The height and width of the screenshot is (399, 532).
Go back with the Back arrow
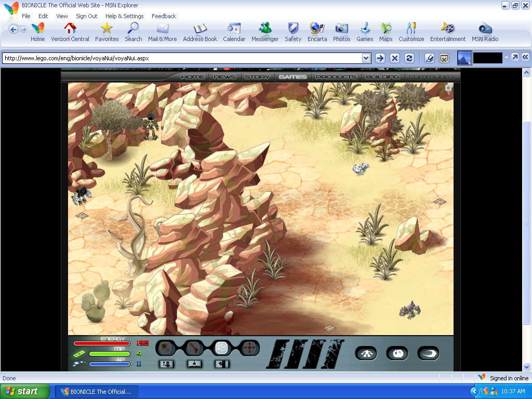click(x=13, y=30)
